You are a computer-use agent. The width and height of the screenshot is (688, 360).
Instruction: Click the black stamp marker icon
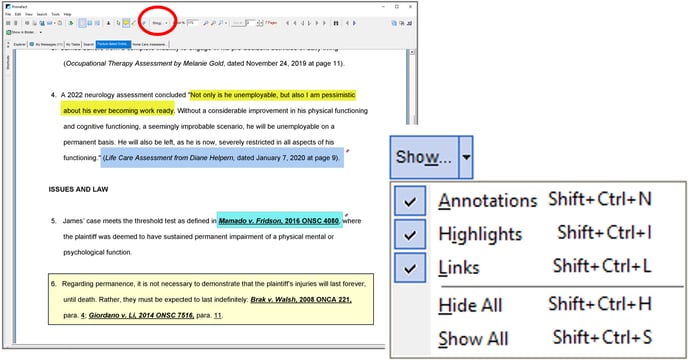tap(108, 23)
